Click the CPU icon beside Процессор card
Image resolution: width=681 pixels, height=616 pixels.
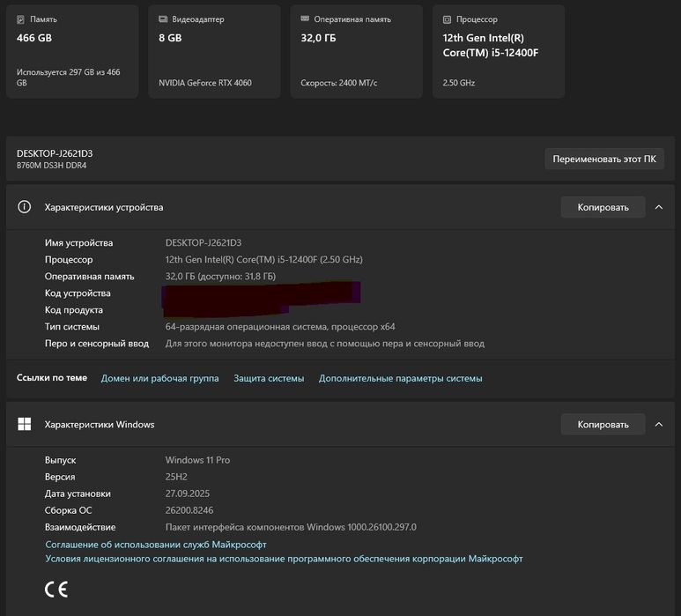(x=447, y=19)
